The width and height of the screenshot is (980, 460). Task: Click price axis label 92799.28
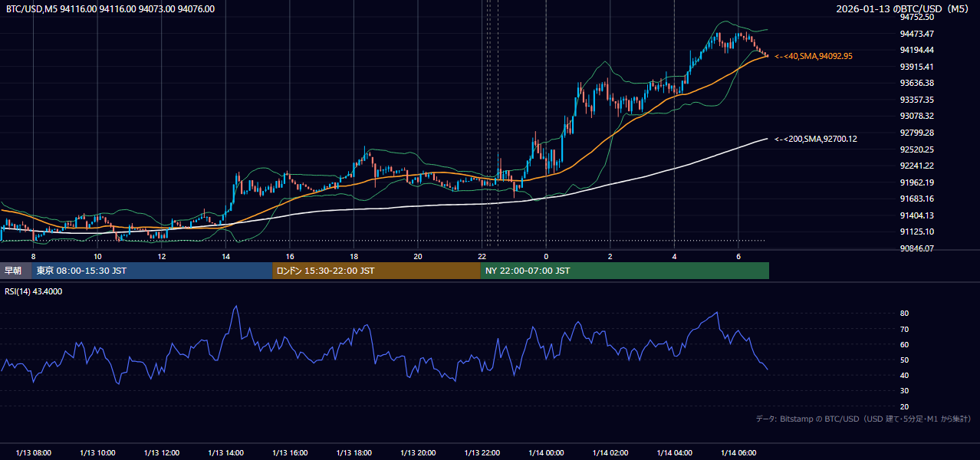pos(916,133)
